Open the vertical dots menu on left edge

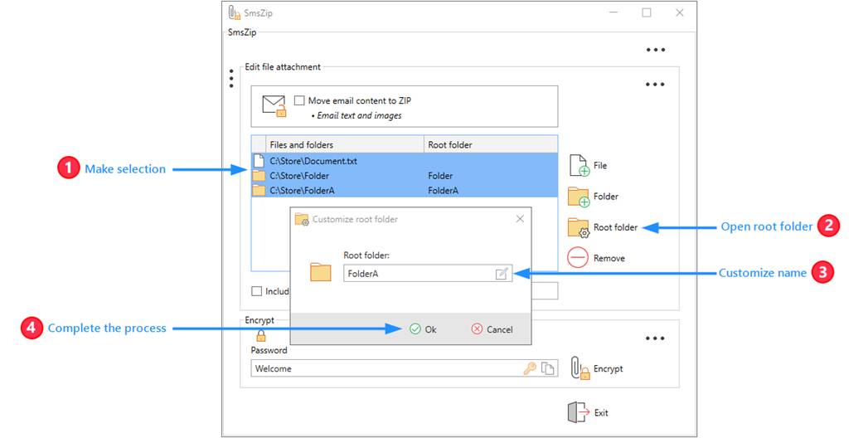(x=231, y=78)
